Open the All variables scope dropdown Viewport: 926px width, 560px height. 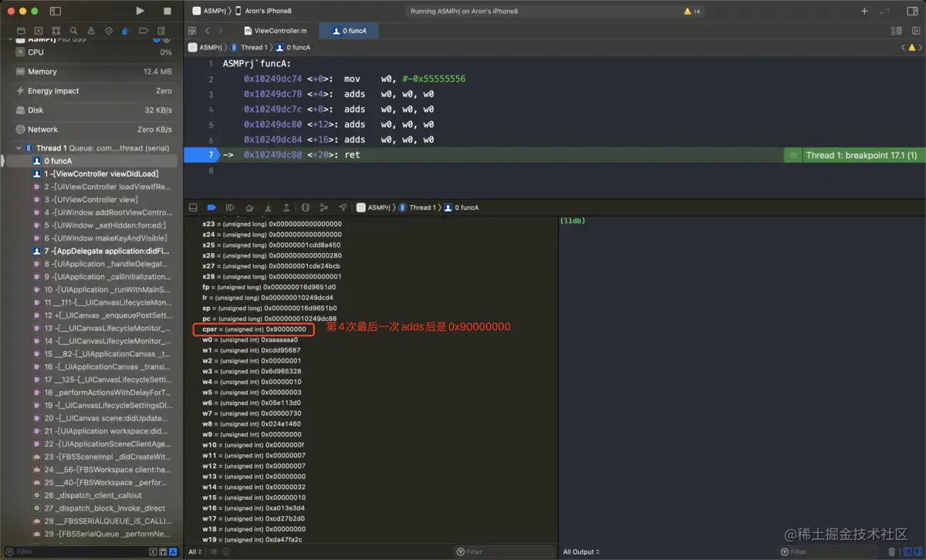click(196, 552)
